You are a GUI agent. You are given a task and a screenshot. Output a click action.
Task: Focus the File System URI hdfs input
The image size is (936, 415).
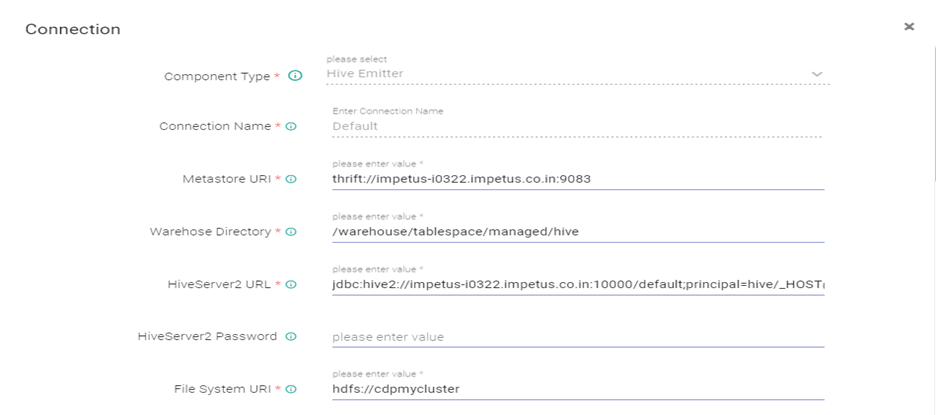point(577,389)
